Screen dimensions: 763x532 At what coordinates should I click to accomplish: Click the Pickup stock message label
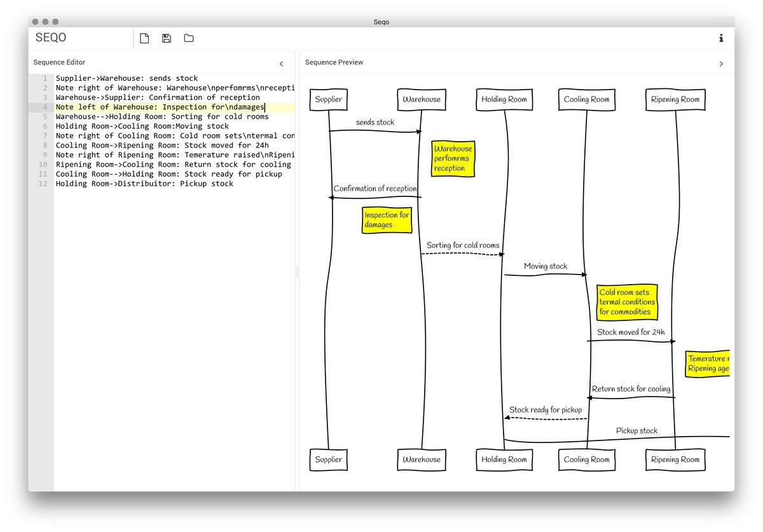point(636,430)
